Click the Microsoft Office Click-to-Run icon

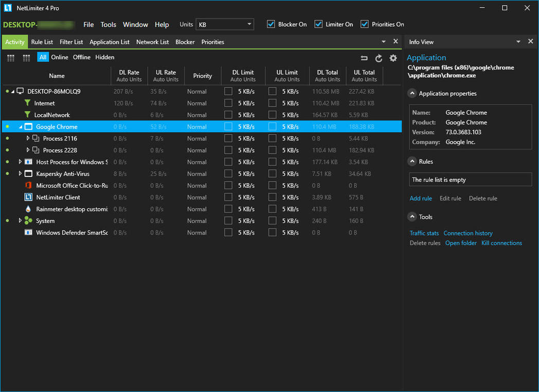coord(28,185)
